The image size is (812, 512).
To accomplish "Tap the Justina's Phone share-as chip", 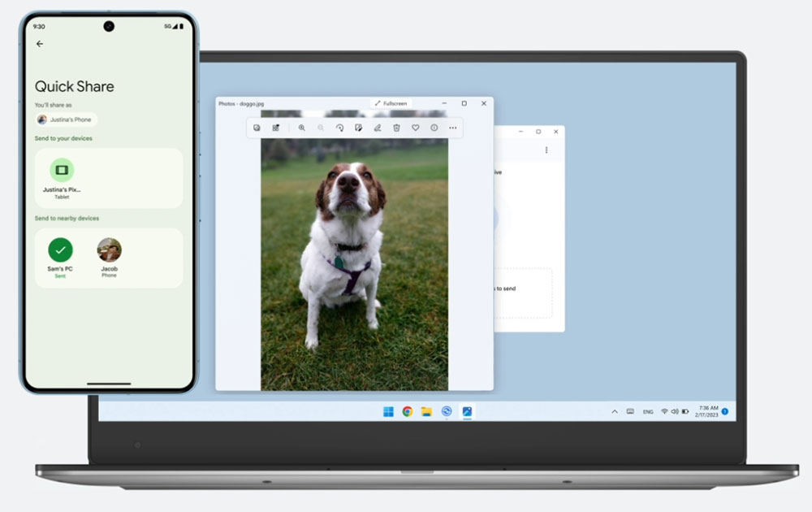I will pyautogui.click(x=67, y=119).
